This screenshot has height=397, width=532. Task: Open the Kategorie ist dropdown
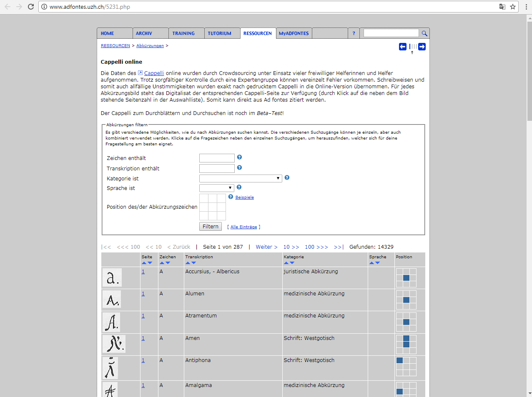[x=241, y=178]
